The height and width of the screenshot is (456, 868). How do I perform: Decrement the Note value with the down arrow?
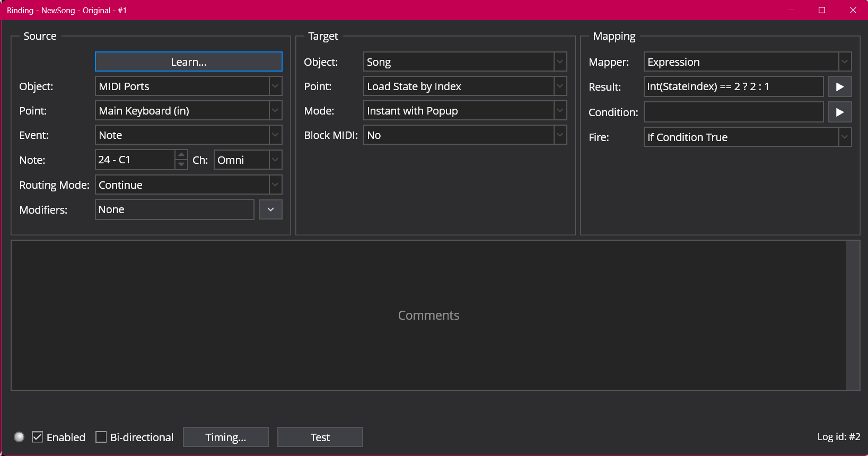[x=181, y=165]
